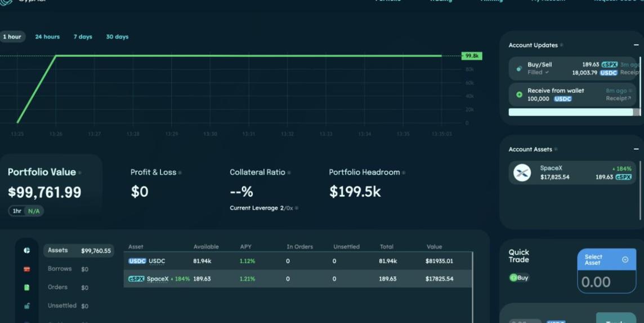Image resolution: width=644 pixels, height=323 pixels.
Task: Click the $199.5k portfolio headroom value
Action: click(355, 192)
